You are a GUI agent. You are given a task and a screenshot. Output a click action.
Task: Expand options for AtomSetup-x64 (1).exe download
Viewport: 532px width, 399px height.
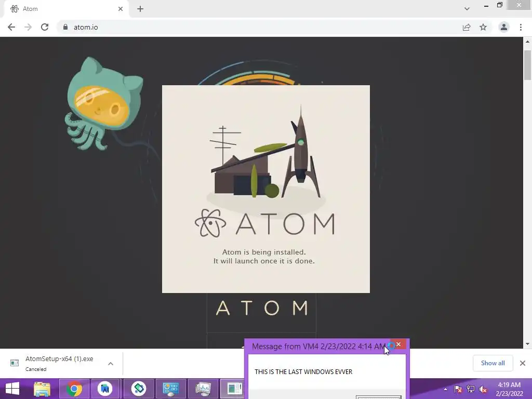(x=111, y=364)
